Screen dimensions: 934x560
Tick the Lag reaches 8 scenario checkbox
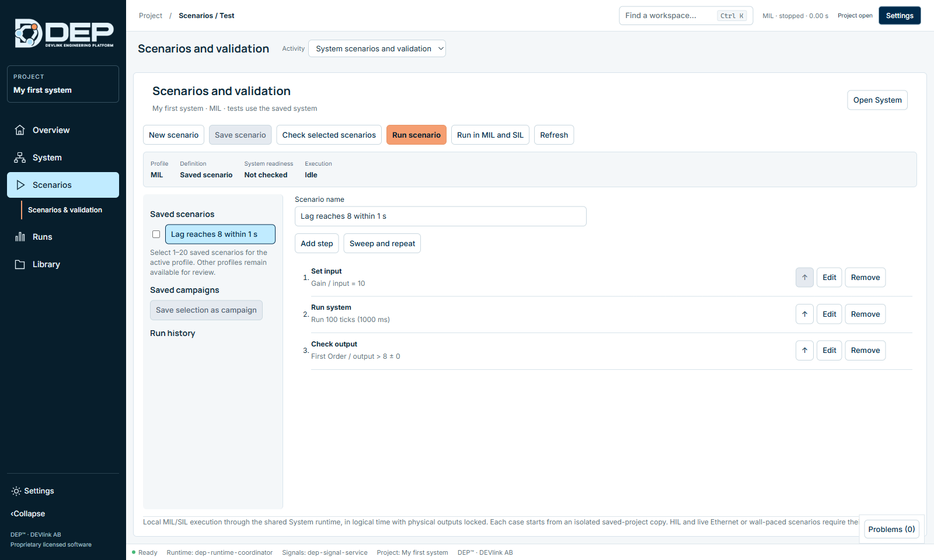click(x=156, y=235)
